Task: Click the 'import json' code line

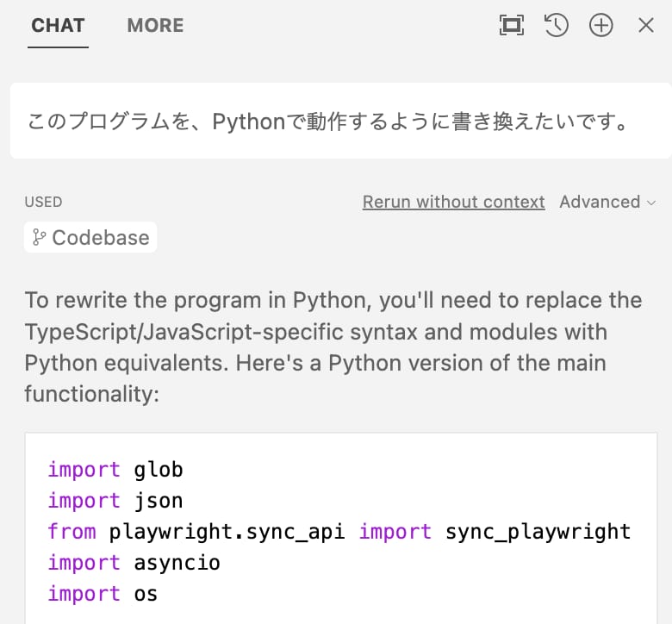Action: [115, 501]
